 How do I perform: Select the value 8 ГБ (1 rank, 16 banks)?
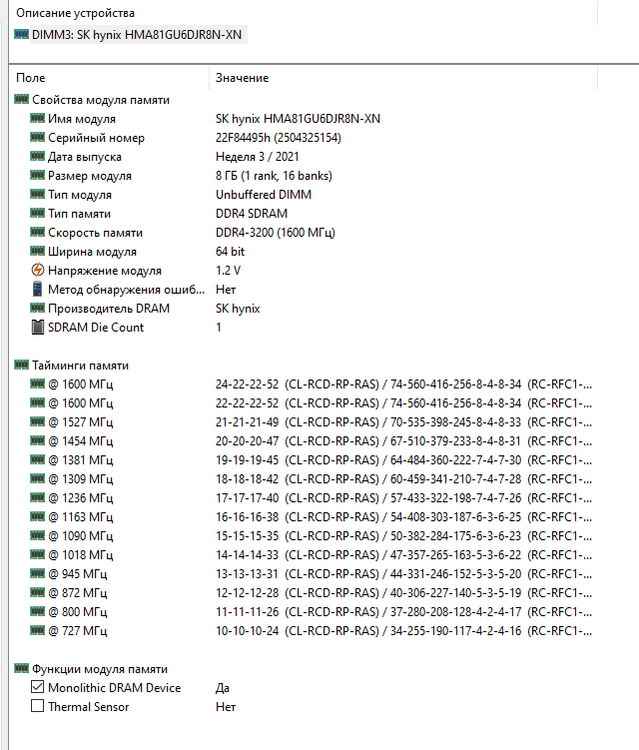point(274,176)
